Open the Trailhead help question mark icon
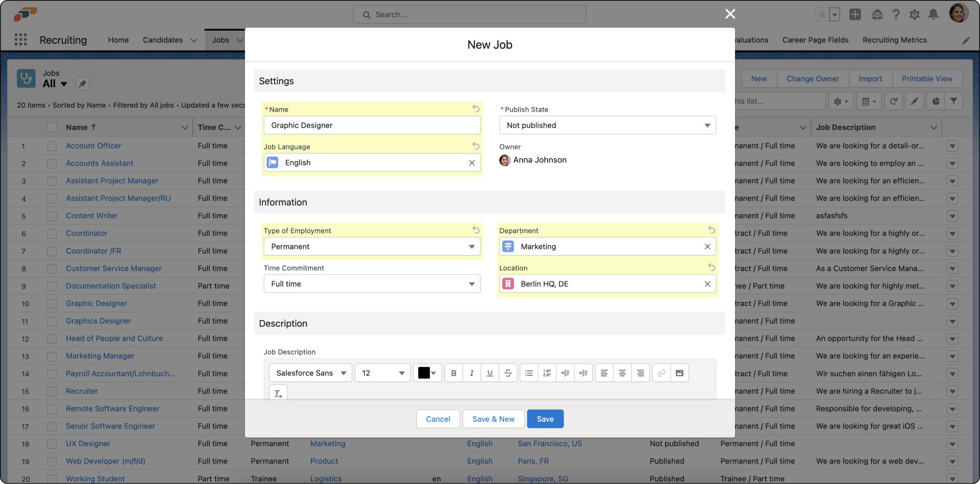980x484 pixels. 896,15
